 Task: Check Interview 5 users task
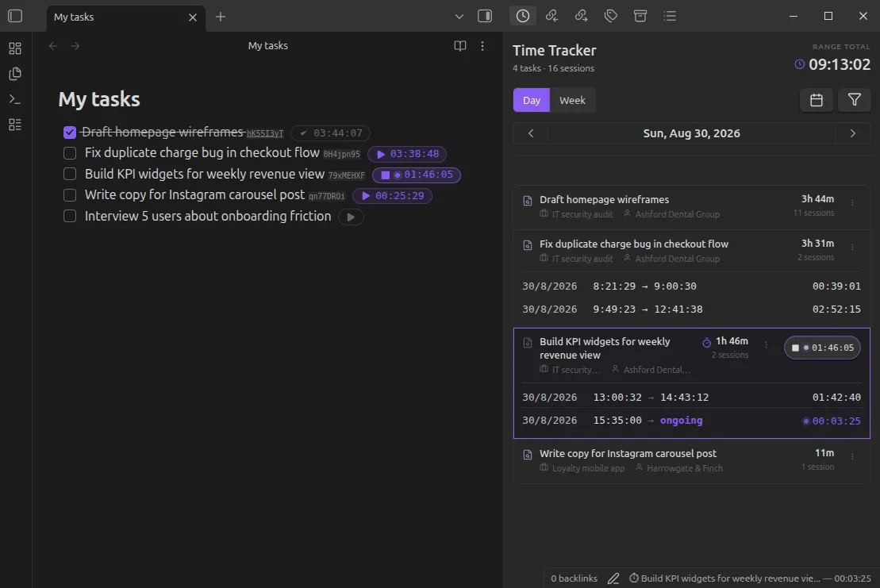70,216
